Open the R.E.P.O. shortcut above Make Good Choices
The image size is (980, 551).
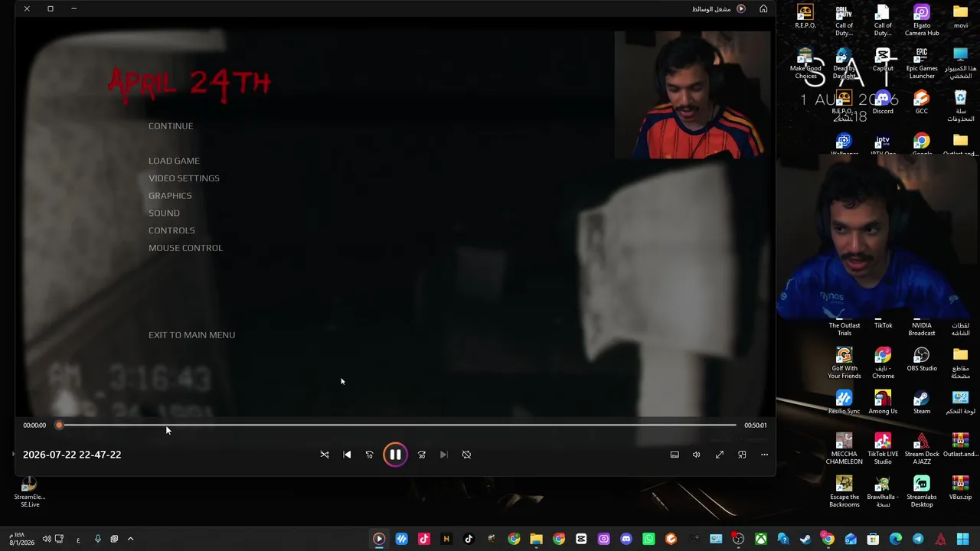pyautogui.click(x=805, y=18)
